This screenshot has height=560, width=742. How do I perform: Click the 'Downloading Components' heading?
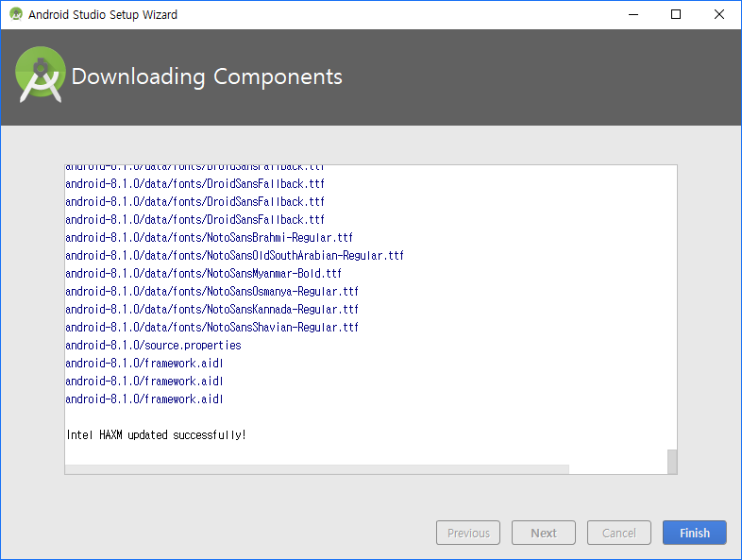[x=207, y=76]
